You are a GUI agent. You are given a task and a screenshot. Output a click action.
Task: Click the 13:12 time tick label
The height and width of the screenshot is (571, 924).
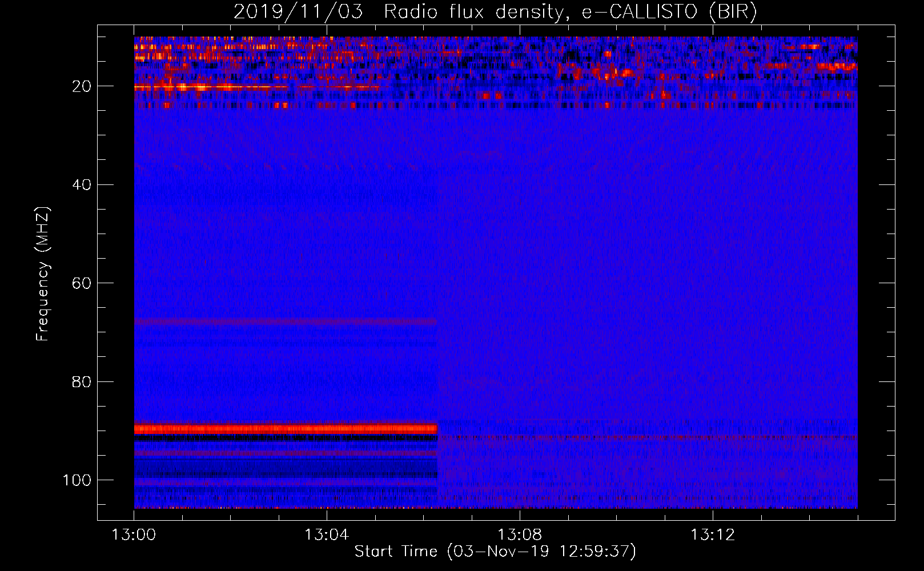pos(713,535)
